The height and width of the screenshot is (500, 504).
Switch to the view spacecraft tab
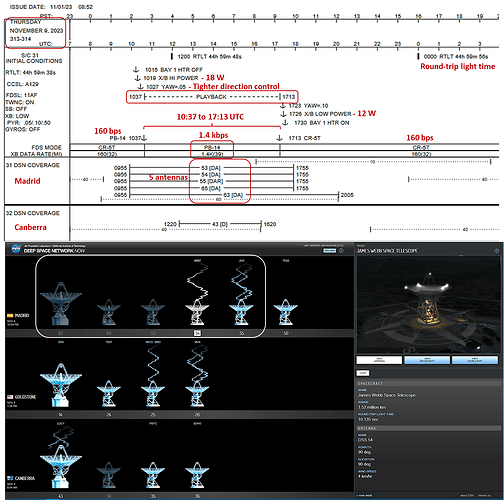click(x=427, y=360)
